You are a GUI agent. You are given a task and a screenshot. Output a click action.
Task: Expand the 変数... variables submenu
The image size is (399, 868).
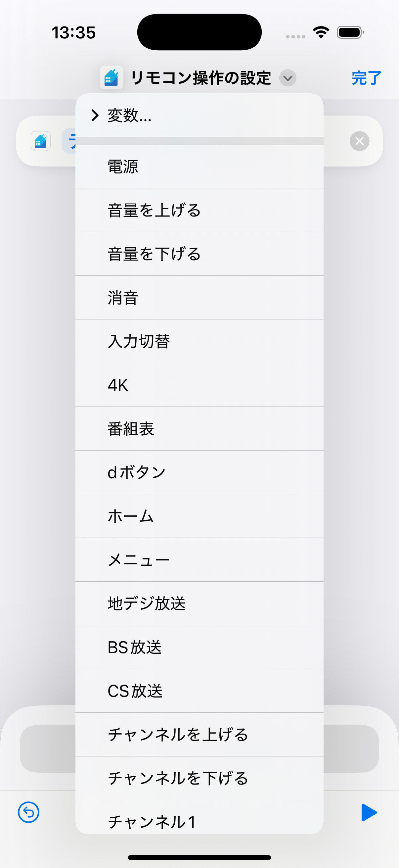130,115
